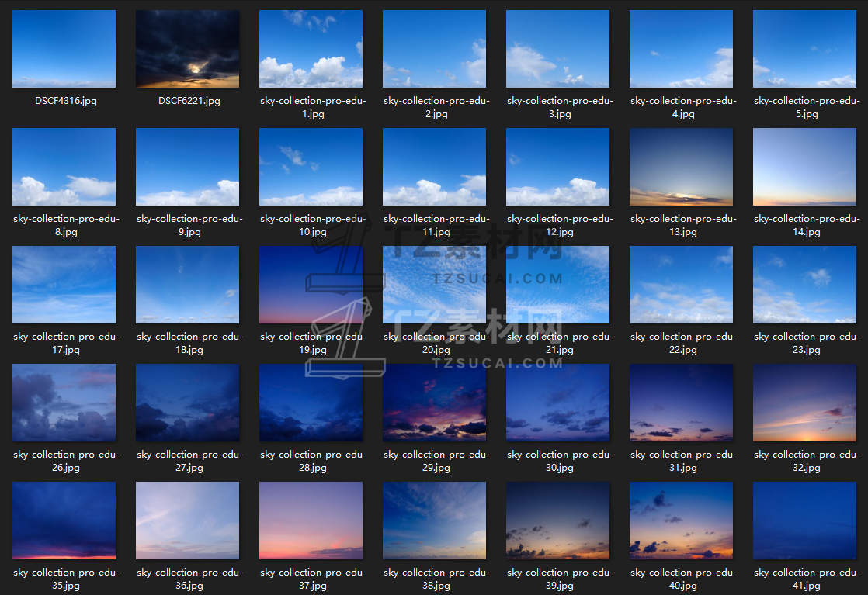Image resolution: width=868 pixels, height=595 pixels.
Task: Click file name sky-collection-pro-edu-41.jpg
Action: click(x=807, y=579)
